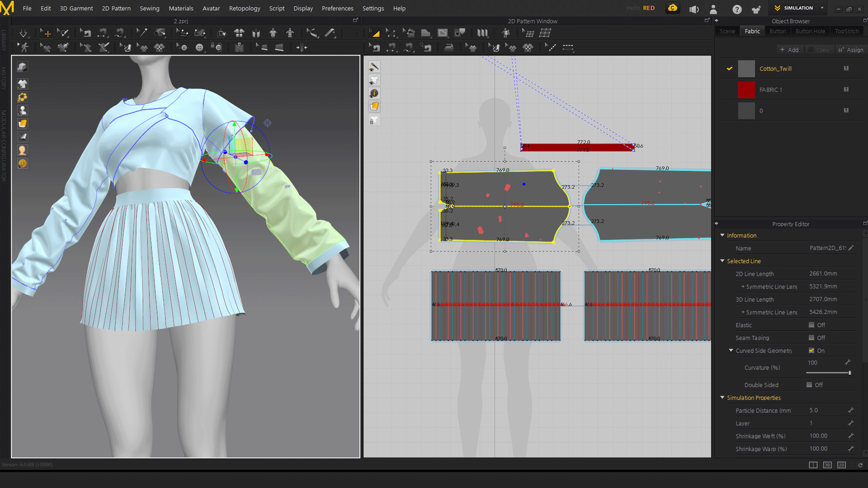Screen dimensions: 868x488
Task: Click the lock icon in 2D window sidebar
Action: pos(374,120)
